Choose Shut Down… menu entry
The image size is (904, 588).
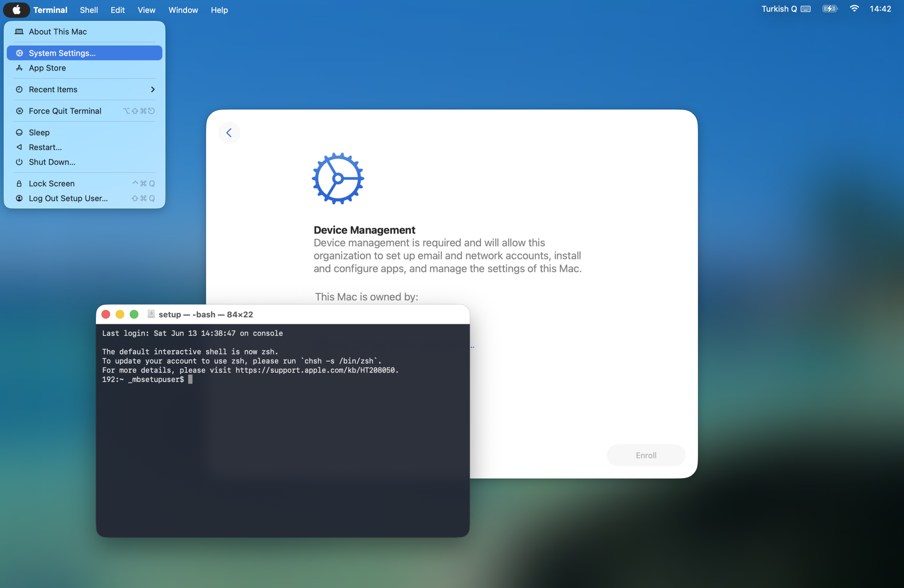[84, 162]
